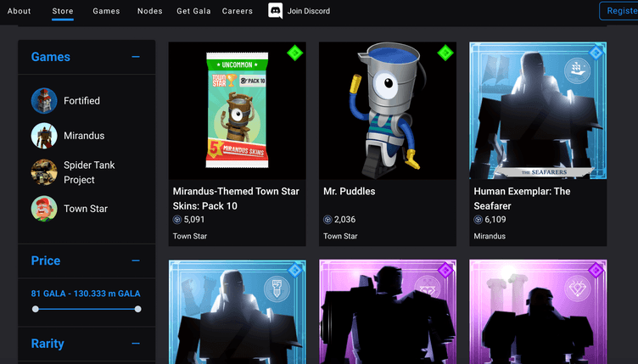The width and height of the screenshot is (638, 364).
Task: Click the Discord logo icon
Action: click(x=275, y=10)
